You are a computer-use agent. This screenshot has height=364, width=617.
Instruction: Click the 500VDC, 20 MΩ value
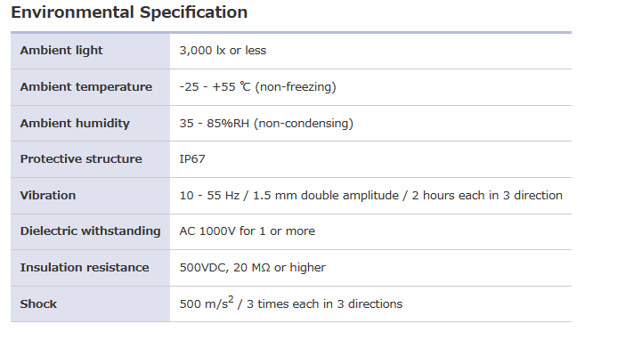coord(252,268)
